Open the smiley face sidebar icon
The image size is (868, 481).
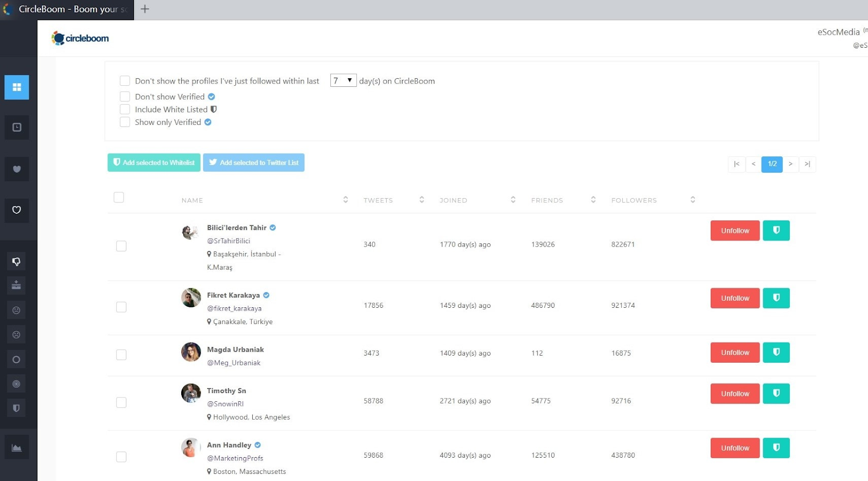16,310
